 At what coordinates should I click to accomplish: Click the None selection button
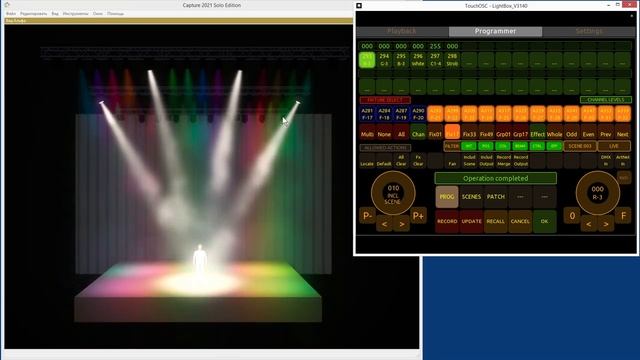(x=384, y=133)
